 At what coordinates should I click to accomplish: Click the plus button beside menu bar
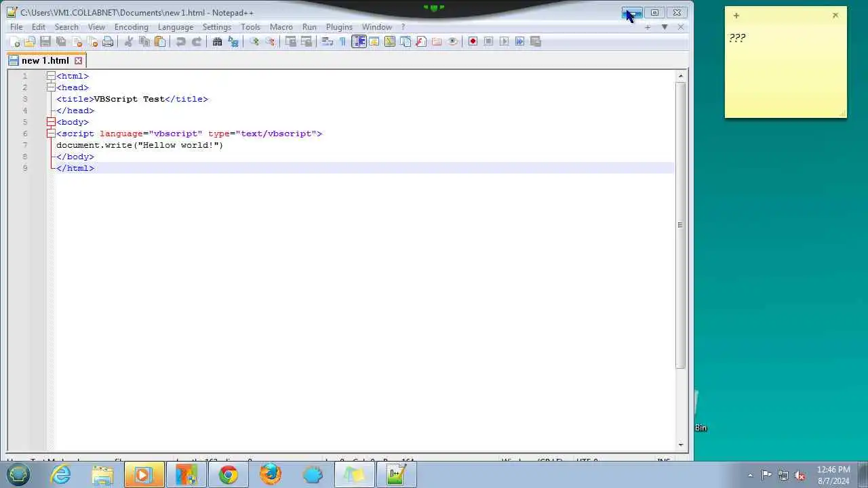pos(648,27)
